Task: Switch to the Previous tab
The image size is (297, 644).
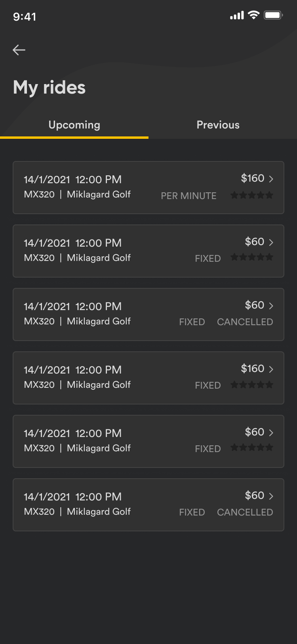Action: pyautogui.click(x=218, y=125)
